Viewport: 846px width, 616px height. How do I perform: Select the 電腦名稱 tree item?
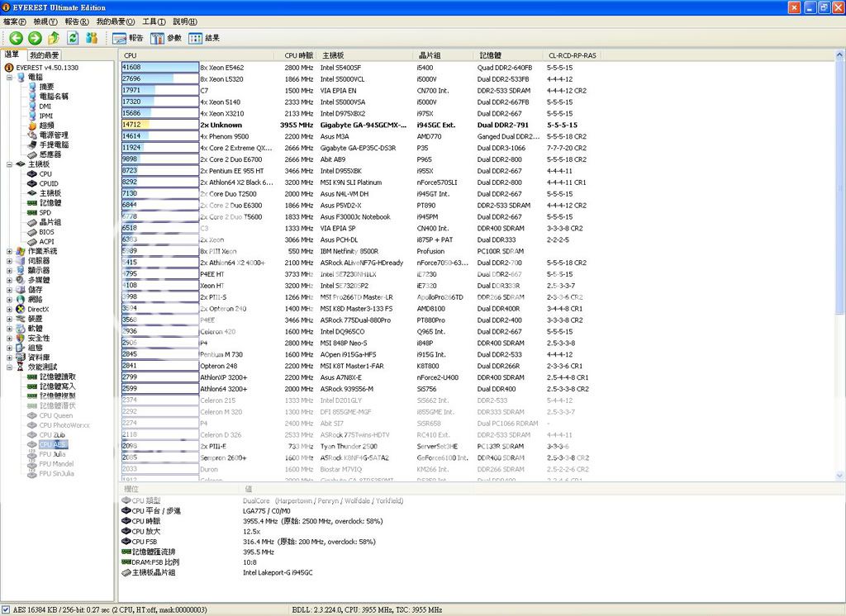coord(54,97)
